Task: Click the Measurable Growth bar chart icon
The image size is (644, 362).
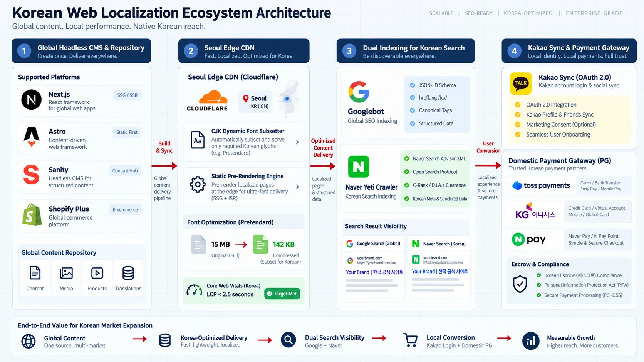Action: [531, 341]
